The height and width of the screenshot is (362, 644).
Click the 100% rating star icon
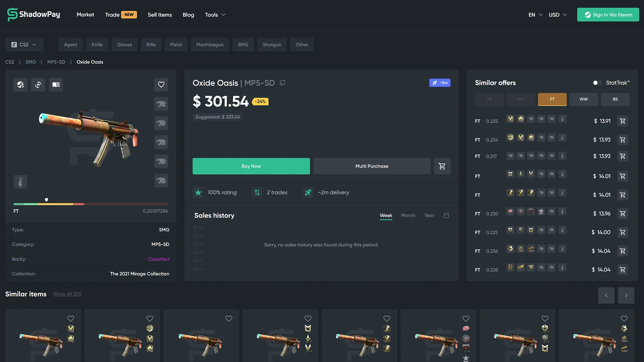click(x=198, y=193)
